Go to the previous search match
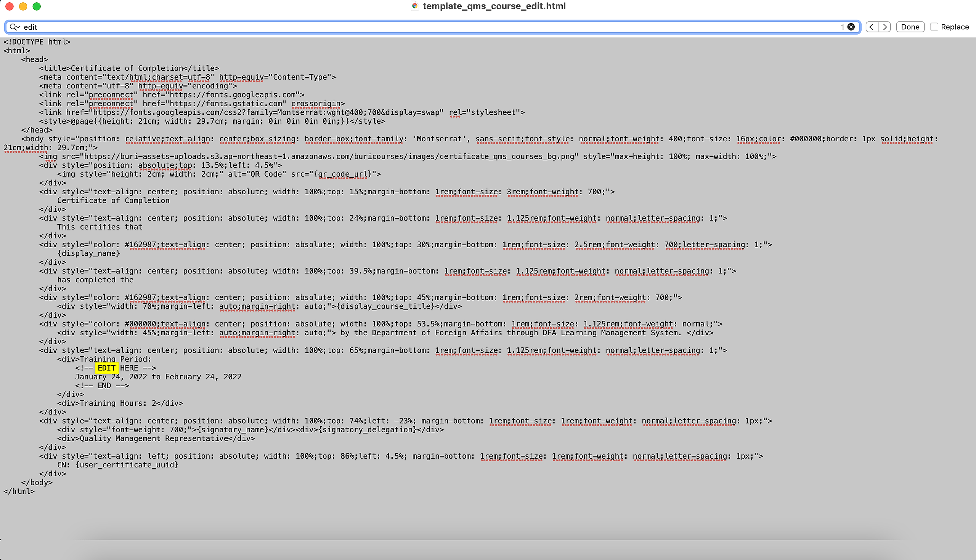 click(x=872, y=27)
